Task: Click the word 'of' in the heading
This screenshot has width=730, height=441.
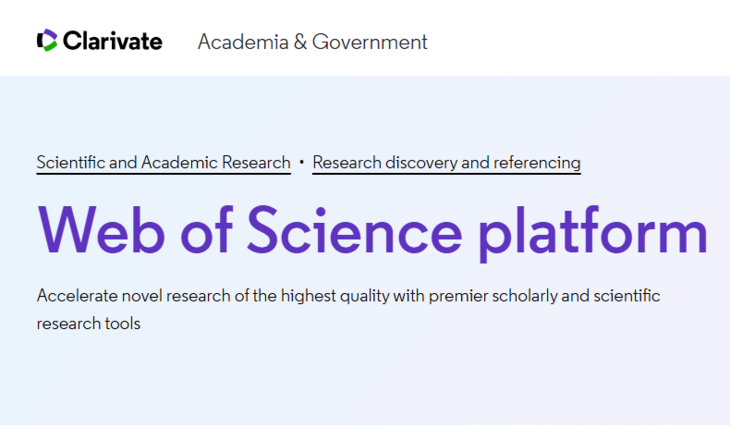Action: tap(206, 230)
